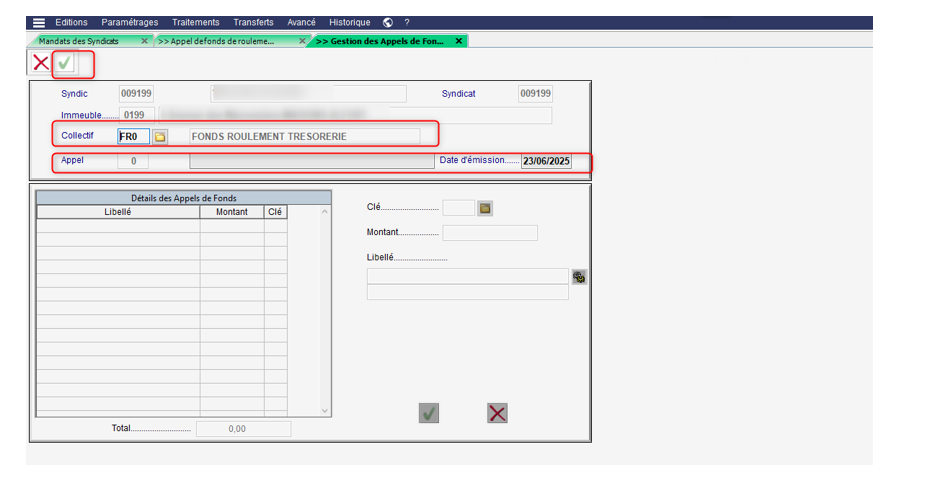Click the red X cancel icon top-left

[41, 63]
